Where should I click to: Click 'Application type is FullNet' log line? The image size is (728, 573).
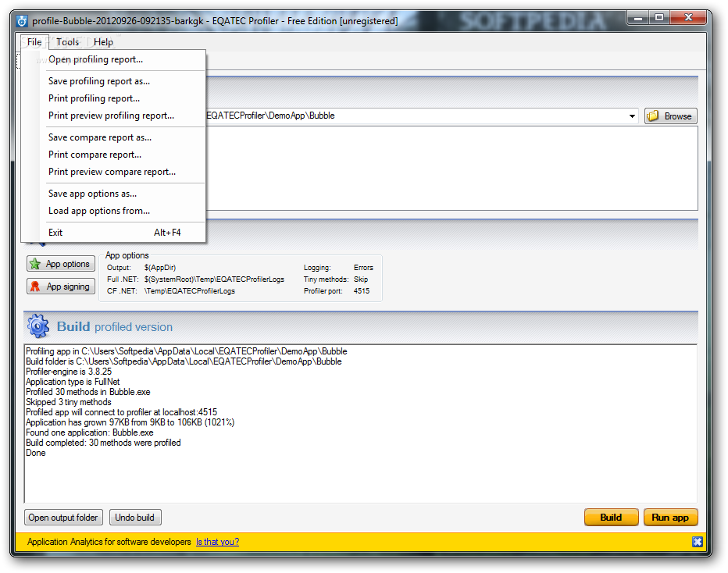(73, 382)
